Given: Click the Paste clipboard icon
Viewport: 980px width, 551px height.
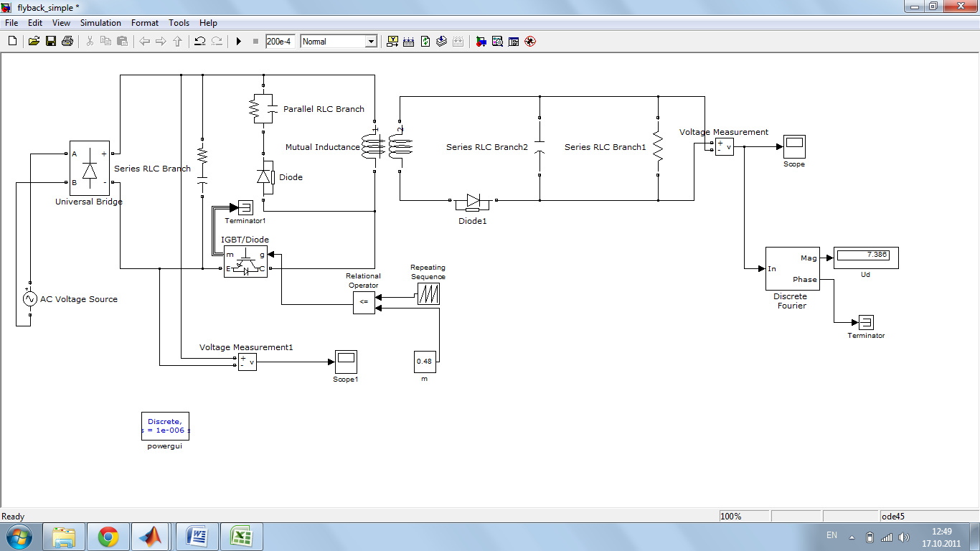Looking at the screenshot, I should [122, 42].
